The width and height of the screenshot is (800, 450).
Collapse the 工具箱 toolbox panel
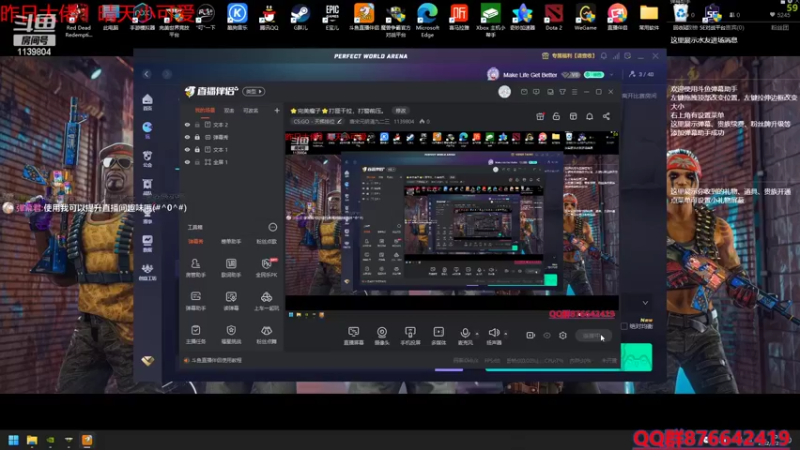pos(273,227)
